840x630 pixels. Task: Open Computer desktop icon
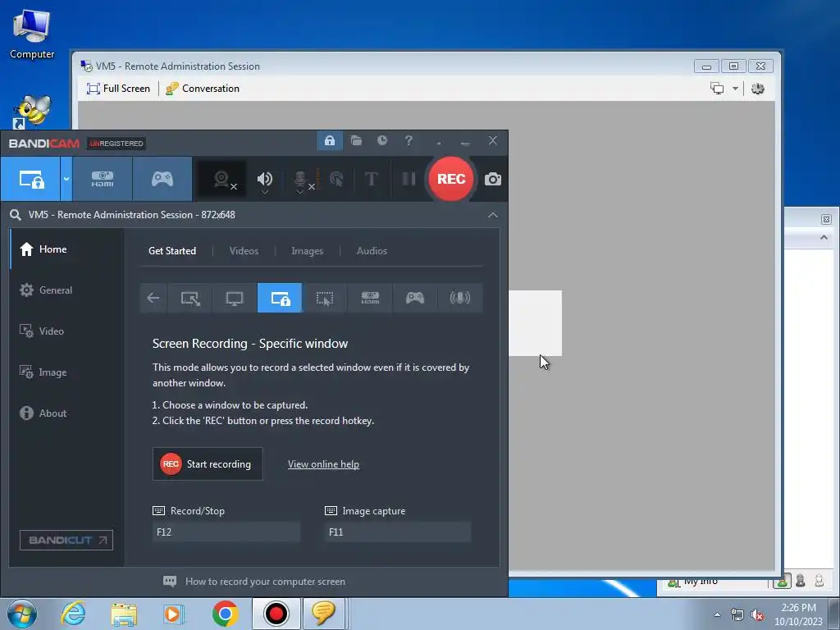tap(32, 34)
